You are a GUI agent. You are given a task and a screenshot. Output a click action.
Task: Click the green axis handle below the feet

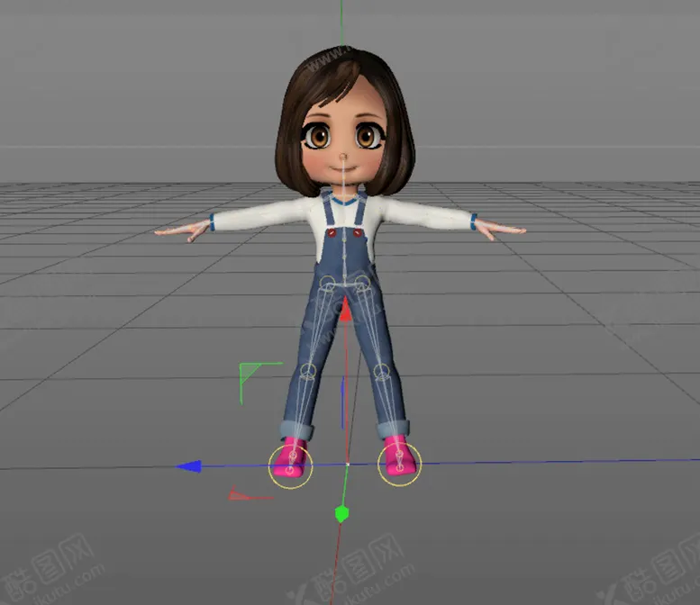341,514
